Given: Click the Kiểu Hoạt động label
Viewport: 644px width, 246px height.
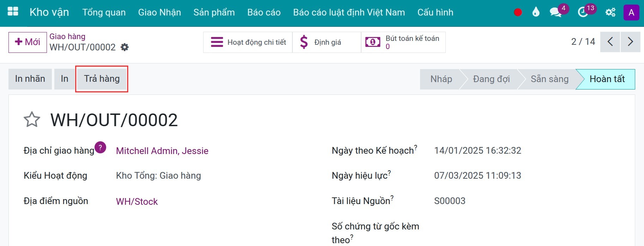Looking at the screenshot, I should click(x=55, y=176).
